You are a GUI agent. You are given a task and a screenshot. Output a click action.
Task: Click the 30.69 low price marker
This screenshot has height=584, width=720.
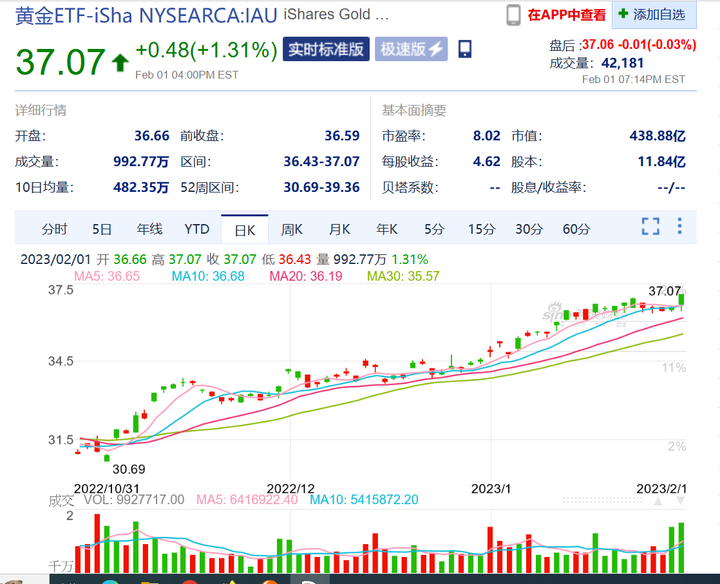[129, 469]
